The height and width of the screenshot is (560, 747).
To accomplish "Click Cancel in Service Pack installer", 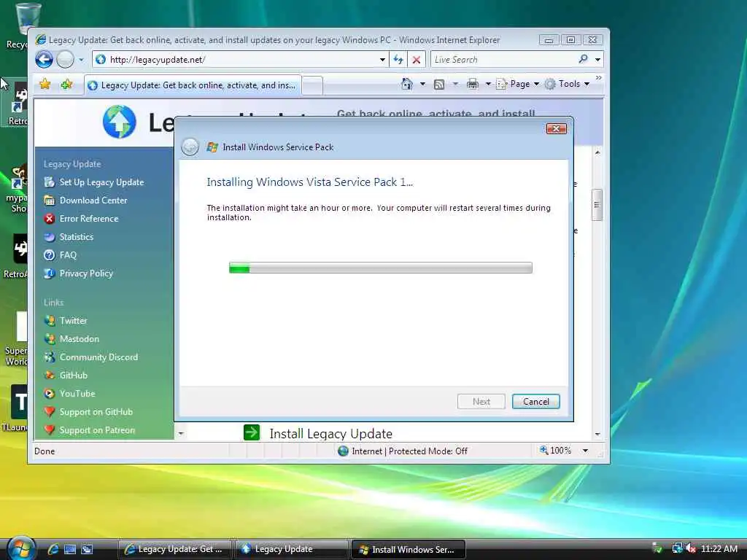I will click(x=536, y=402).
